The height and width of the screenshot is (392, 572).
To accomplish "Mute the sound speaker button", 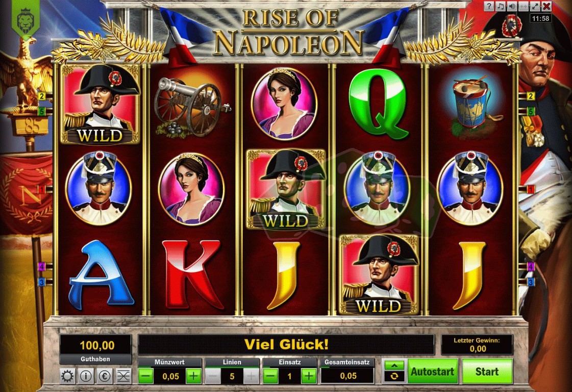I will click(512, 6).
